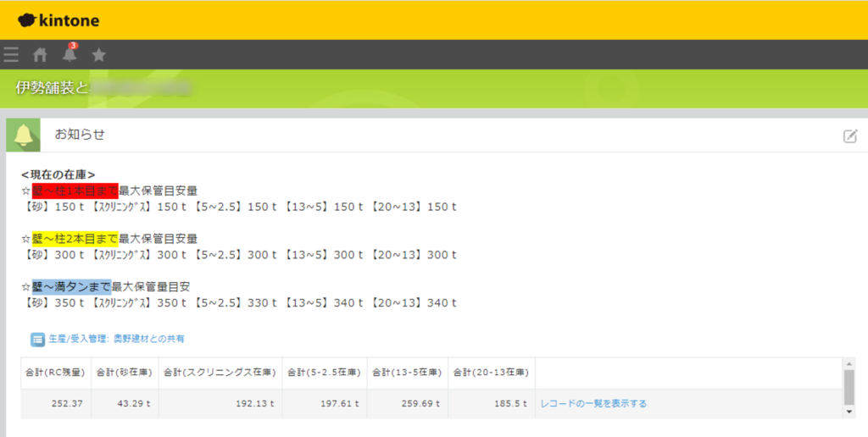Click the green bell お知らせ icon
The height and width of the screenshot is (437, 868).
point(23,135)
